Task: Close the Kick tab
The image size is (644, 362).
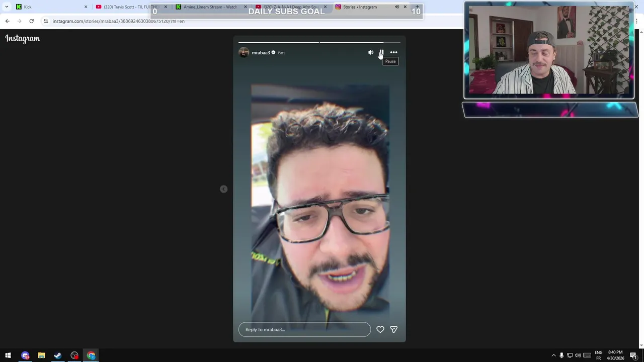Action: point(86,7)
